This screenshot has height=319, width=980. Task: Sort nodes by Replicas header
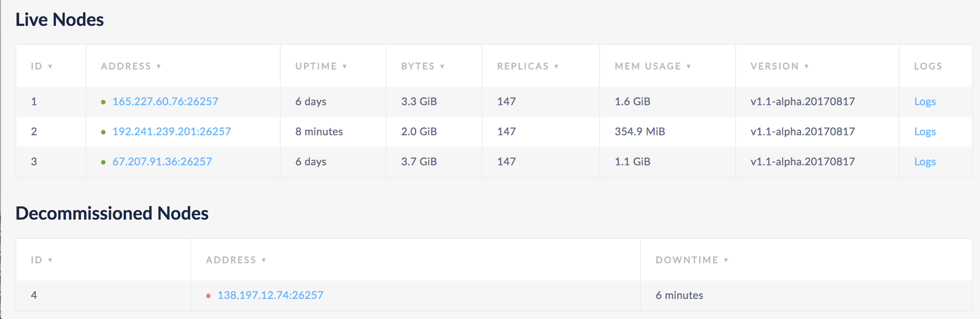pos(527,66)
